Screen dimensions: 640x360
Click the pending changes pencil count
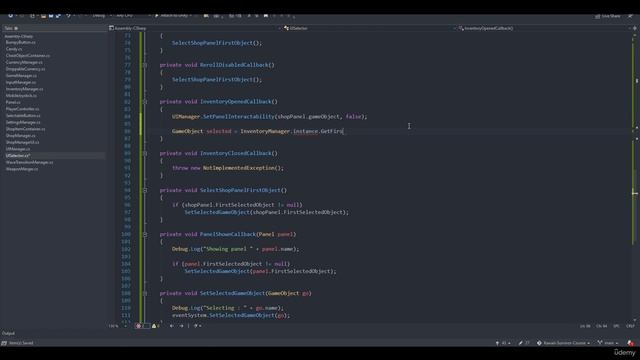(524, 343)
